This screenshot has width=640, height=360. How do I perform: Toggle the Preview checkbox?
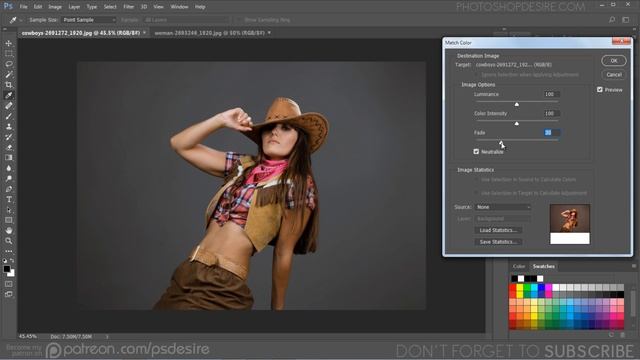(600, 90)
